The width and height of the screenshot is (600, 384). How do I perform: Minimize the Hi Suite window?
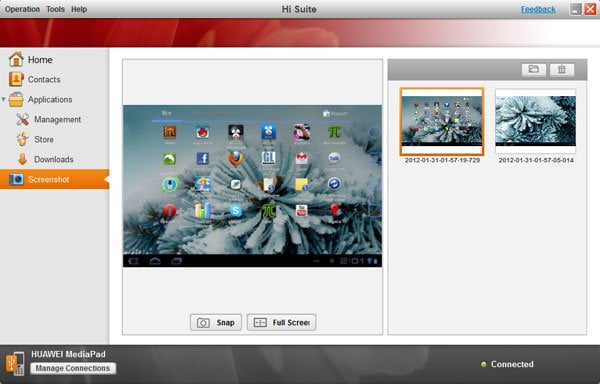[x=576, y=9]
